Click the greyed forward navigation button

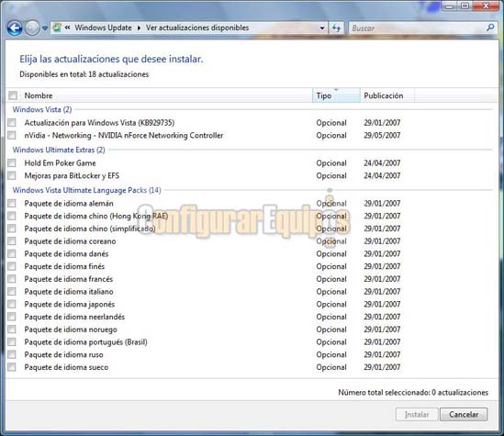click(x=32, y=28)
